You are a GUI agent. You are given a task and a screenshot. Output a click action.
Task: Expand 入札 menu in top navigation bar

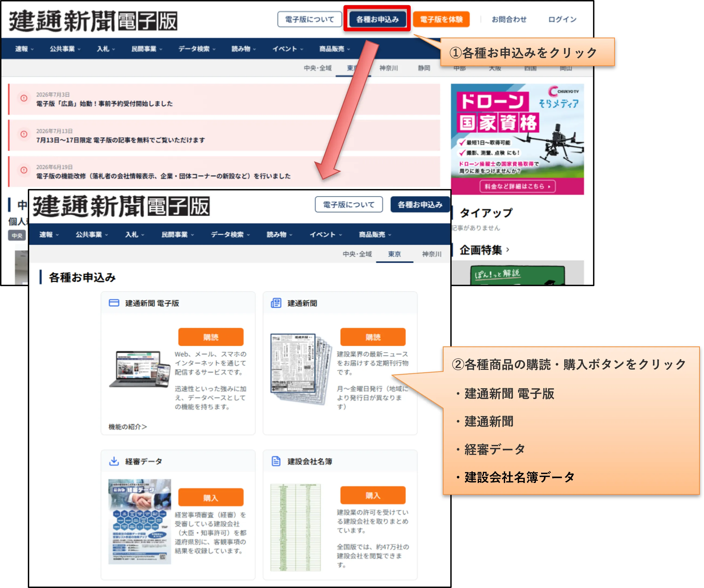[x=106, y=49]
